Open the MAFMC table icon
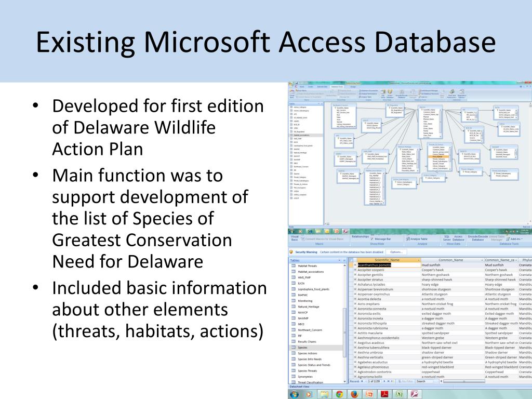Image resolution: width=532 pixels, height=399 pixels. [294, 295]
